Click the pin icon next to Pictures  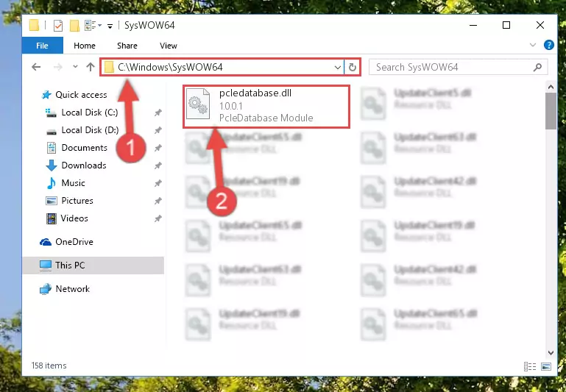pos(158,201)
